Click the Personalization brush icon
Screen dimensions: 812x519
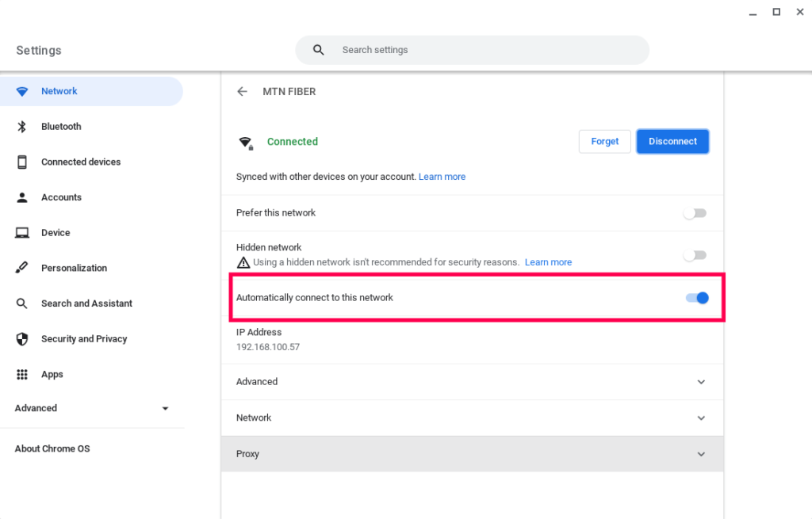coord(21,268)
